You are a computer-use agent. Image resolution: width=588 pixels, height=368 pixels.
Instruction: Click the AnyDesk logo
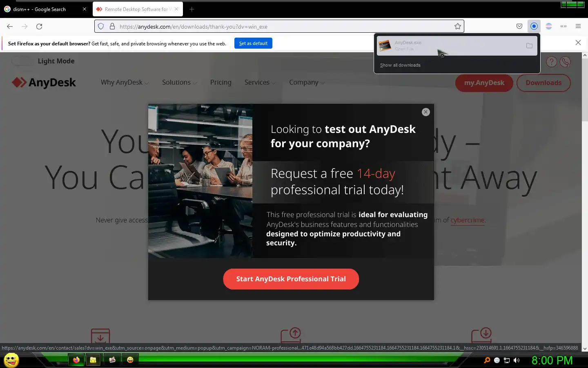pos(44,82)
